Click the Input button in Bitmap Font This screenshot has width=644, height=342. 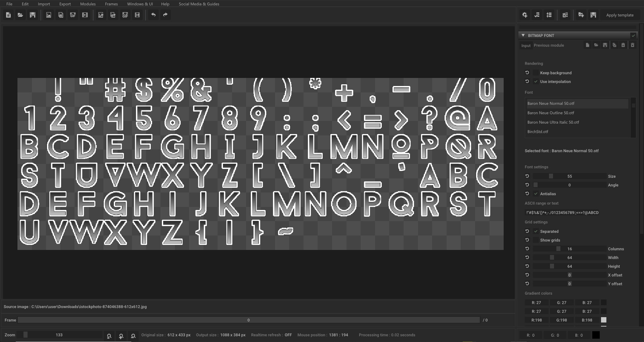pyautogui.click(x=525, y=45)
